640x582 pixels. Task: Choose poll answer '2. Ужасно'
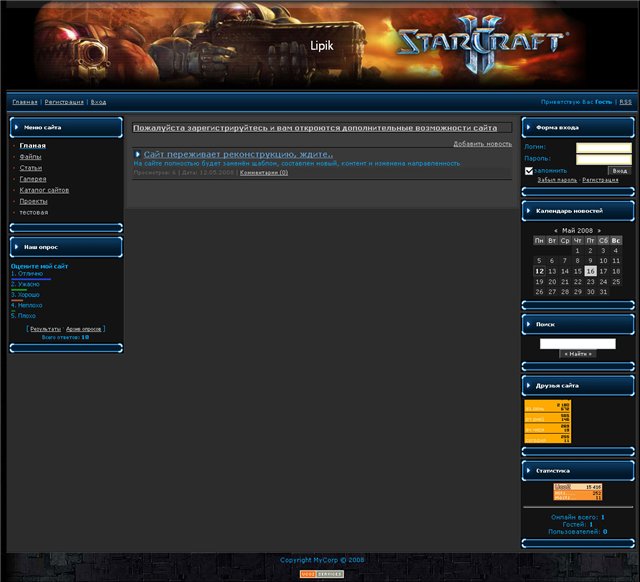25,284
